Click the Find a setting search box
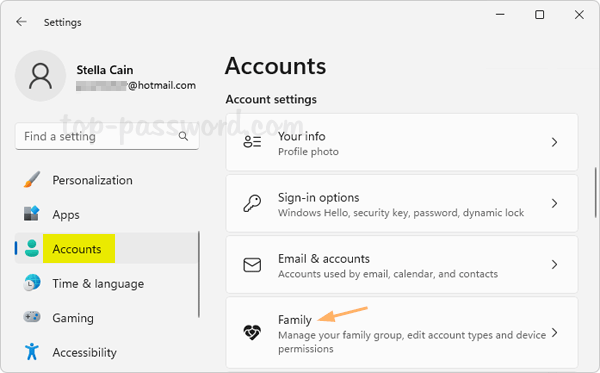The image size is (600, 373). [107, 136]
